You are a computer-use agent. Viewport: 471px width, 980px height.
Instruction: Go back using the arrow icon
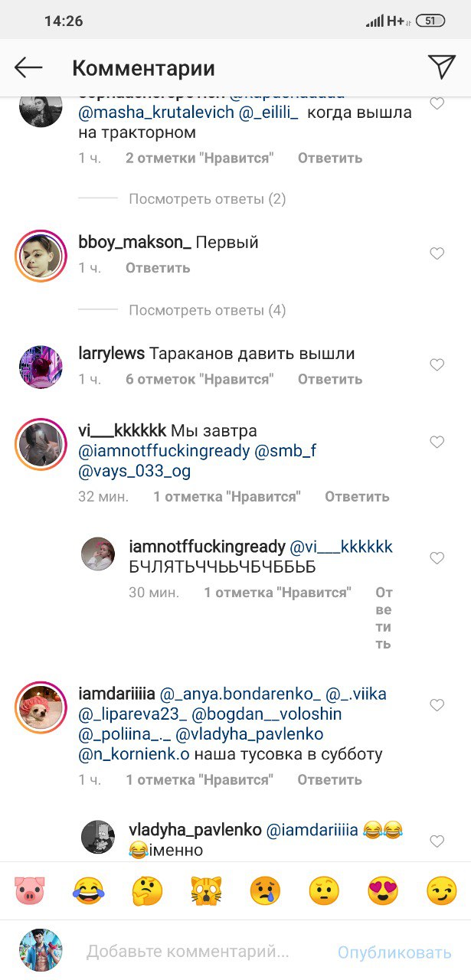click(28, 67)
